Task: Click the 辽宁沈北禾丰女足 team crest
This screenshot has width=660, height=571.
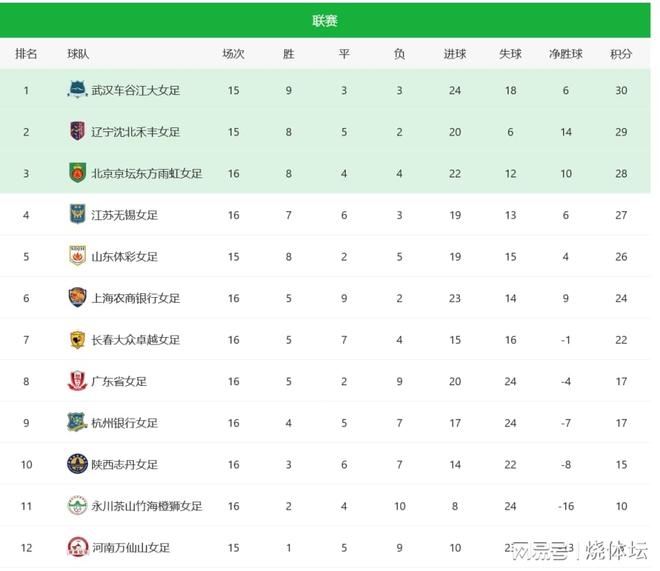Action: tap(77, 131)
